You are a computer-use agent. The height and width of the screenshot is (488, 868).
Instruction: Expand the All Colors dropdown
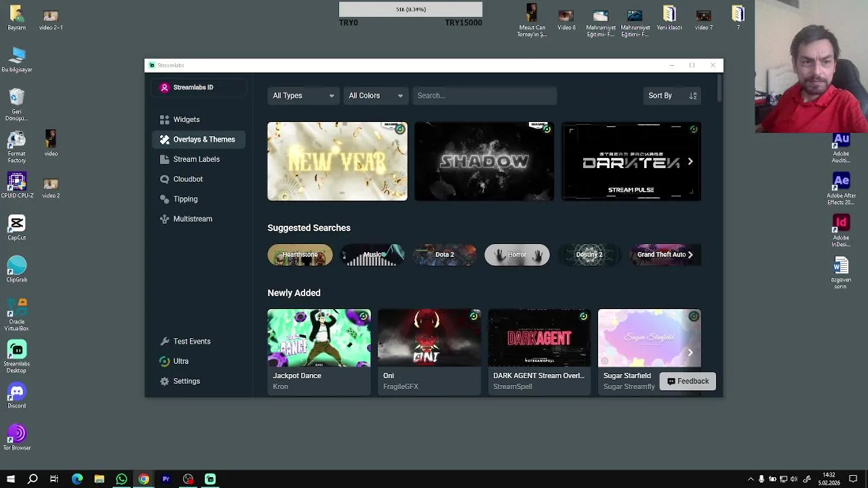(x=375, y=96)
